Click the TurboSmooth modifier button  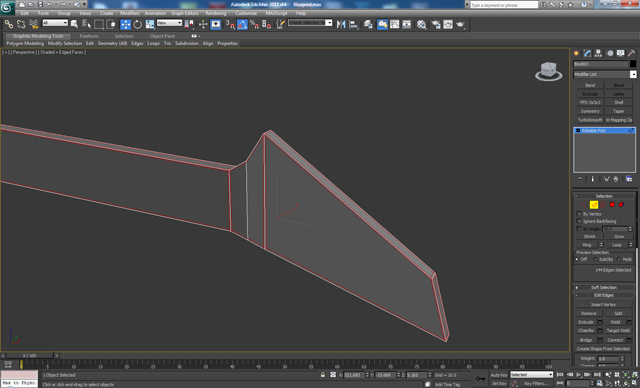tap(590, 120)
